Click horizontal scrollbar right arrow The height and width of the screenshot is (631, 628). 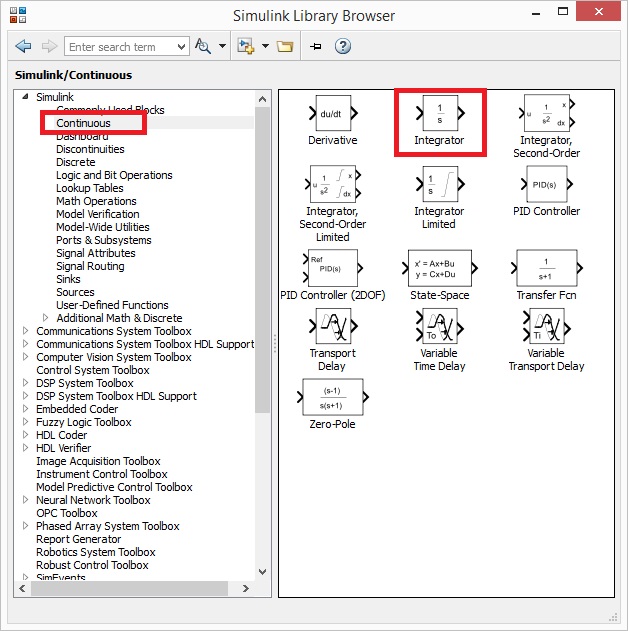[246, 588]
